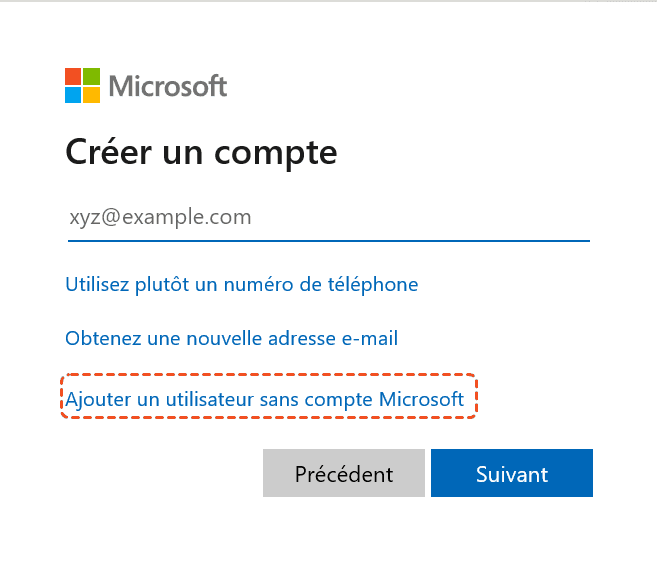Click "Ajouter un utilisateur sans compte Microsoft"
The image size is (657, 562).
coord(265,399)
